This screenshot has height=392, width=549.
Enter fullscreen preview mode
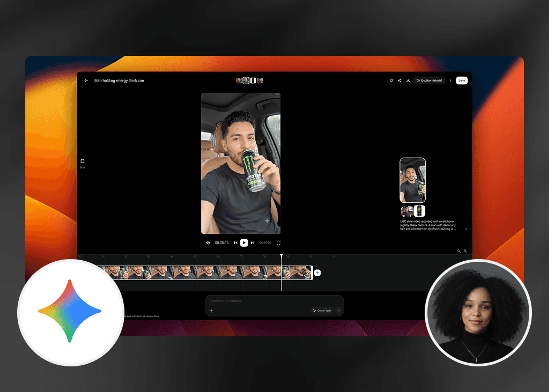pyautogui.click(x=279, y=243)
